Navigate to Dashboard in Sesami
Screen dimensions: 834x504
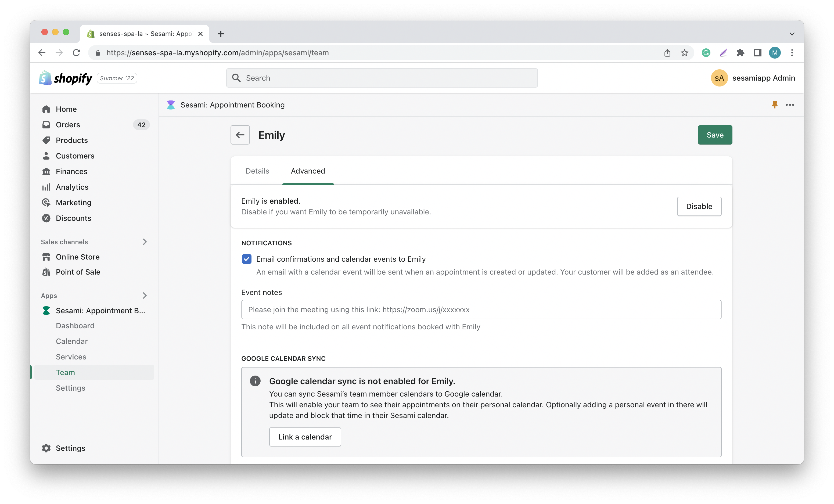(x=74, y=325)
